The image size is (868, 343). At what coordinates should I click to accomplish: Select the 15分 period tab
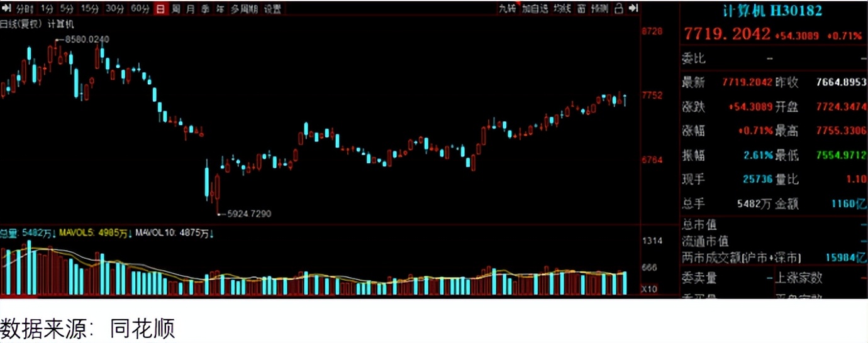coord(90,9)
